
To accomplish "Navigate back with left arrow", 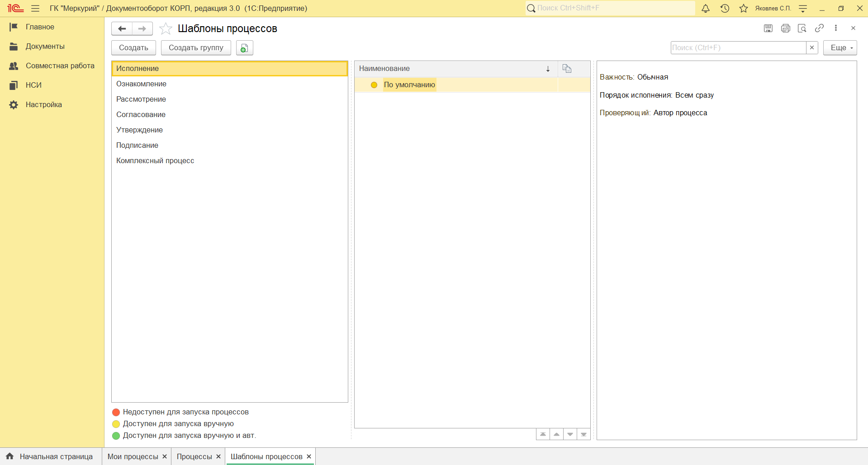I will 122,28.
